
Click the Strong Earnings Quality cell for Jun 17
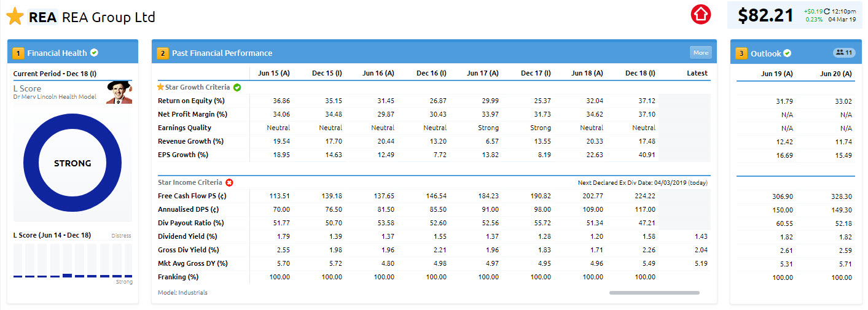488,128
